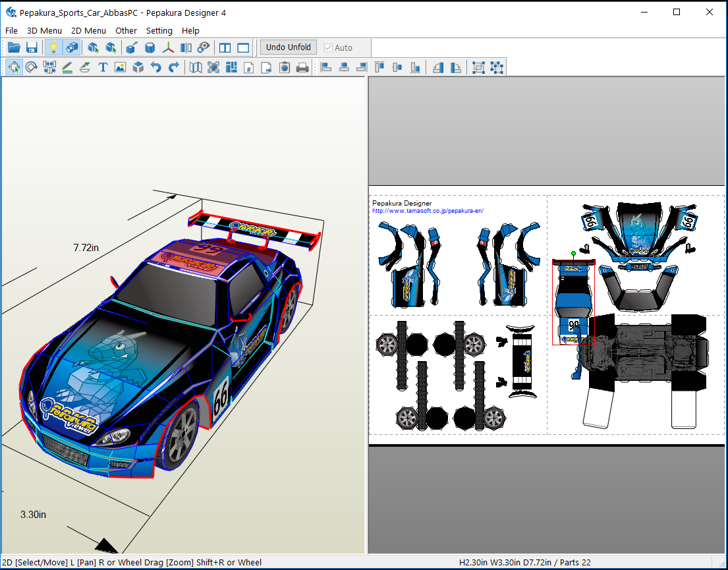Image resolution: width=728 pixels, height=570 pixels.
Task: Click the Undo arrow icon
Action: click(156, 67)
